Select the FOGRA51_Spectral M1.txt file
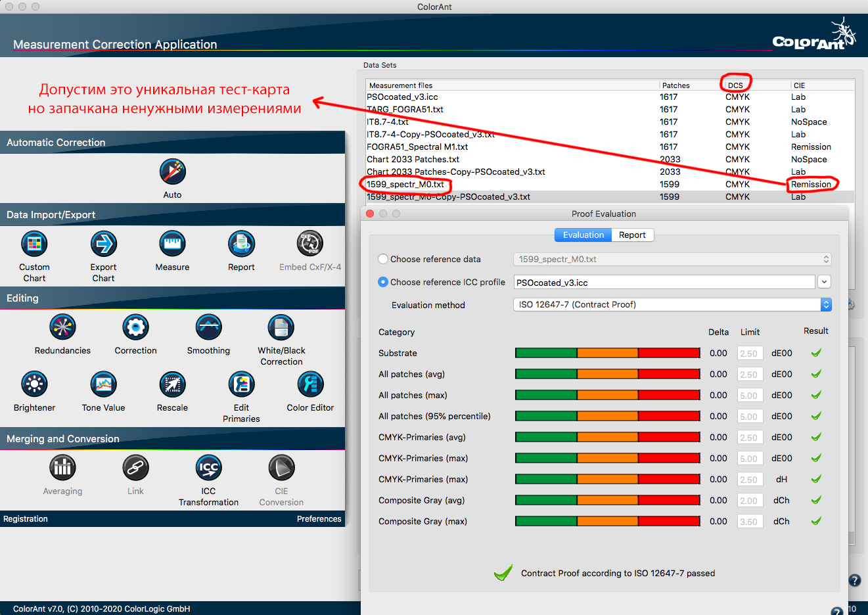The image size is (868, 615). pos(610,147)
